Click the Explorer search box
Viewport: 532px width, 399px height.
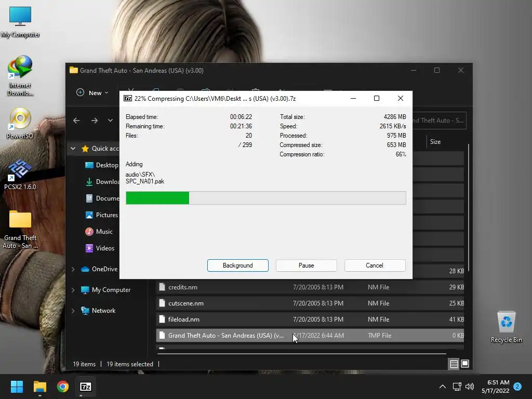[440, 121]
